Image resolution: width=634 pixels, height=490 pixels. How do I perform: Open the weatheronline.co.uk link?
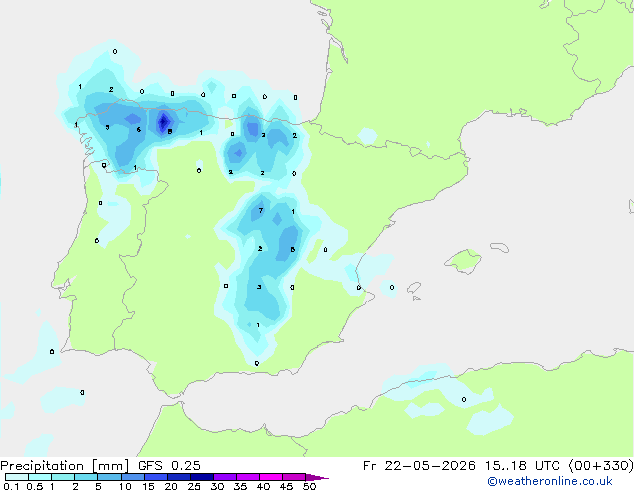pos(550,481)
